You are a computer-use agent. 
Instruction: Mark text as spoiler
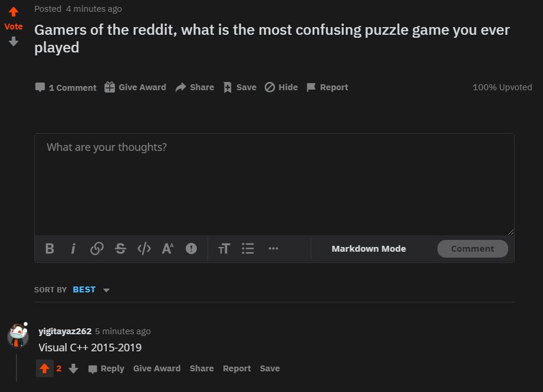coord(191,249)
